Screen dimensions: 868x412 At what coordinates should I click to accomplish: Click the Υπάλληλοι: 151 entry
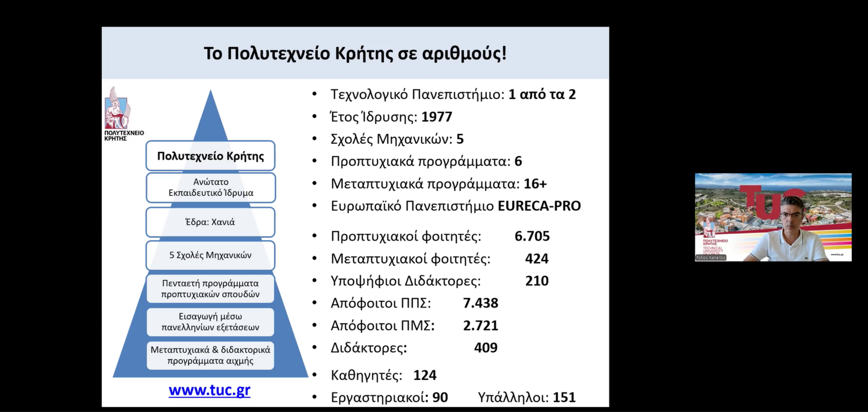527,397
